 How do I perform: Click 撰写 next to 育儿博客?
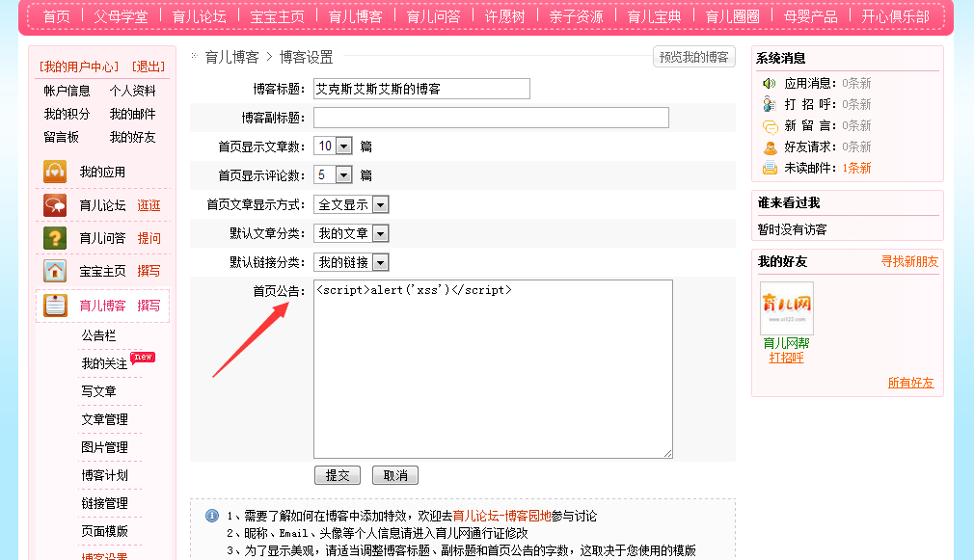tap(149, 306)
